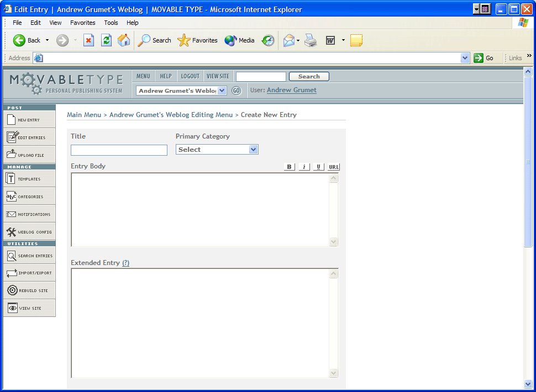
Task: Open the IE Search magnifier toolbar button
Action: (x=154, y=40)
